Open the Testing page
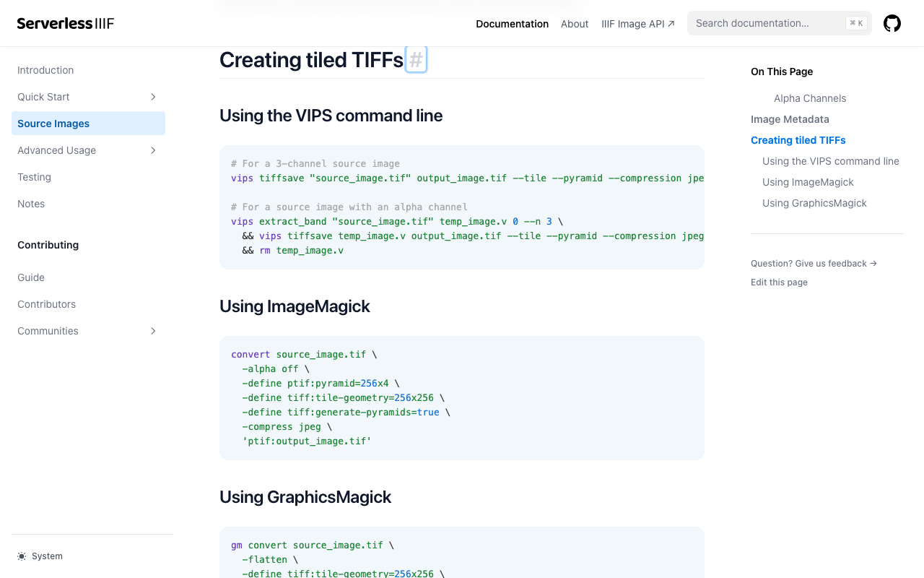 34,177
